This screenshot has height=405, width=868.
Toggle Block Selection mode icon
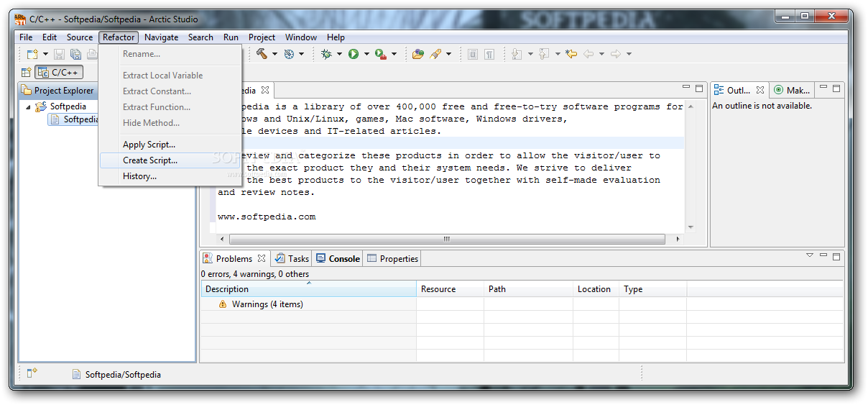coord(473,54)
